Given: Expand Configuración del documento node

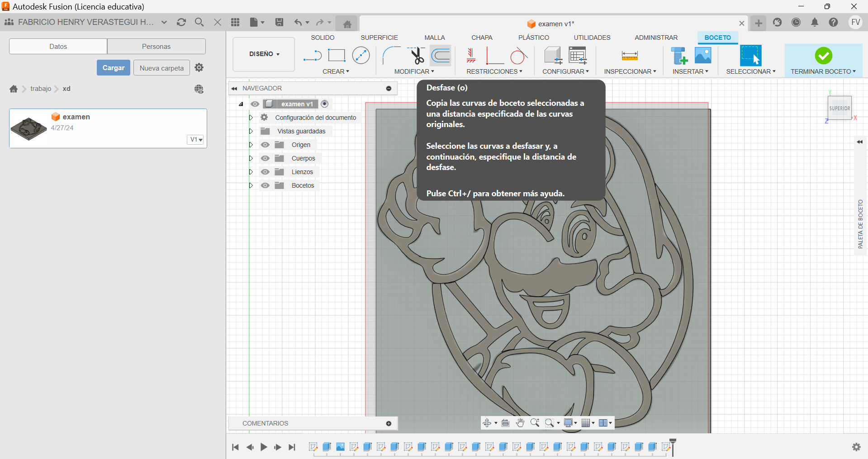Looking at the screenshot, I should coord(251,118).
